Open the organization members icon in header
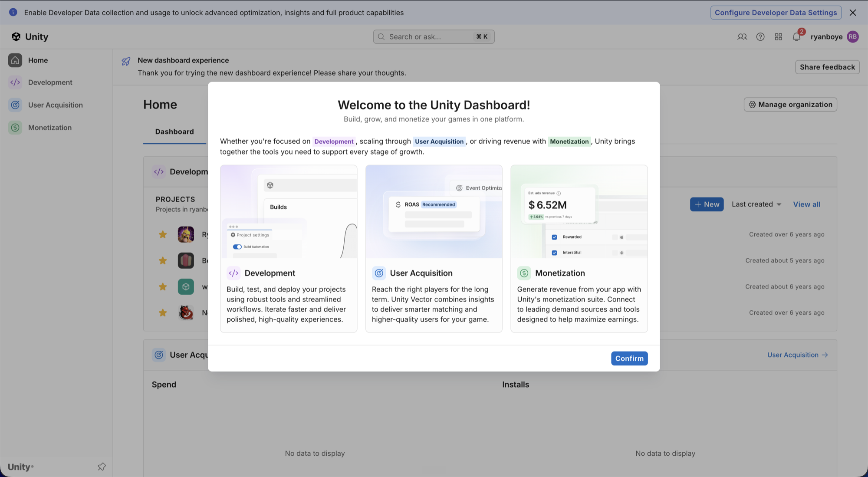 742,37
